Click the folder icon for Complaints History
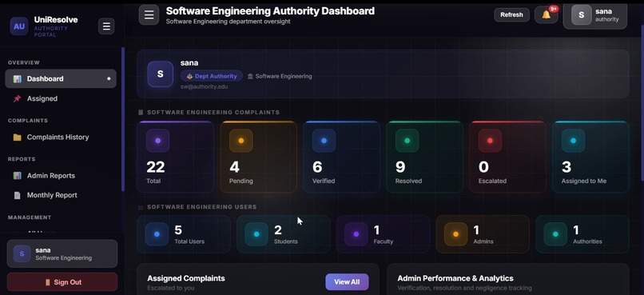Screen dimensions: 644x295 click(17, 138)
